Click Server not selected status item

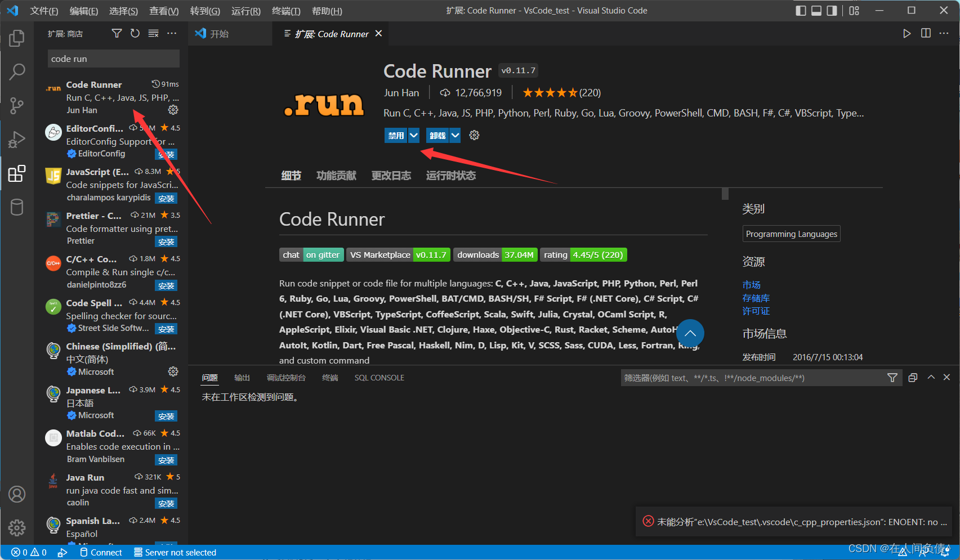click(x=175, y=553)
